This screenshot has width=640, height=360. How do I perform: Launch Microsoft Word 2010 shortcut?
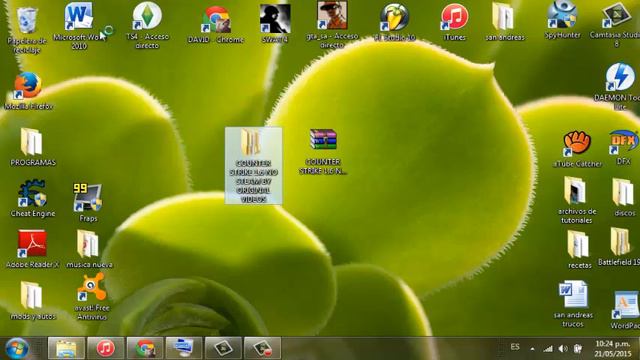click(78, 17)
